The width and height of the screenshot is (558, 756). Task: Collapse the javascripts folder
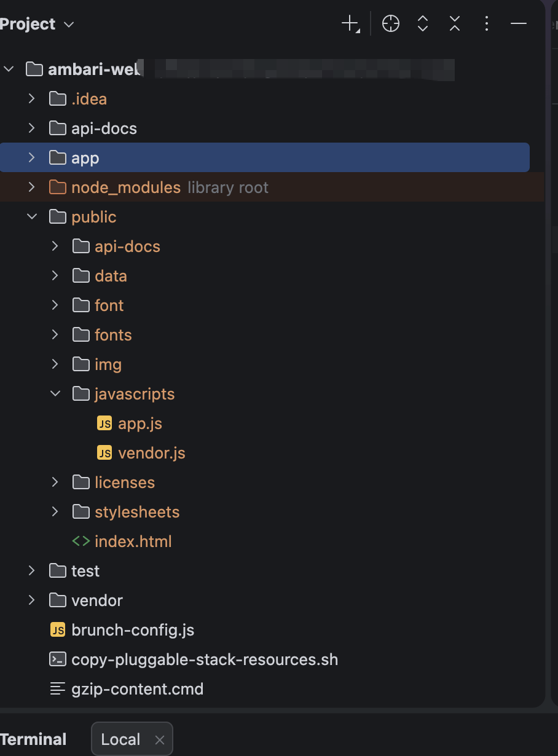point(55,394)
